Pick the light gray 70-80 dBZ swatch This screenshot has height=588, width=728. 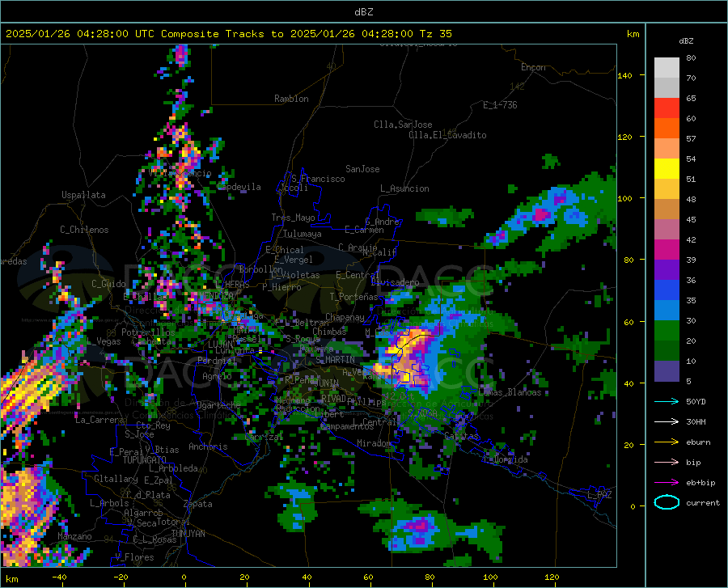coord(667,68)
